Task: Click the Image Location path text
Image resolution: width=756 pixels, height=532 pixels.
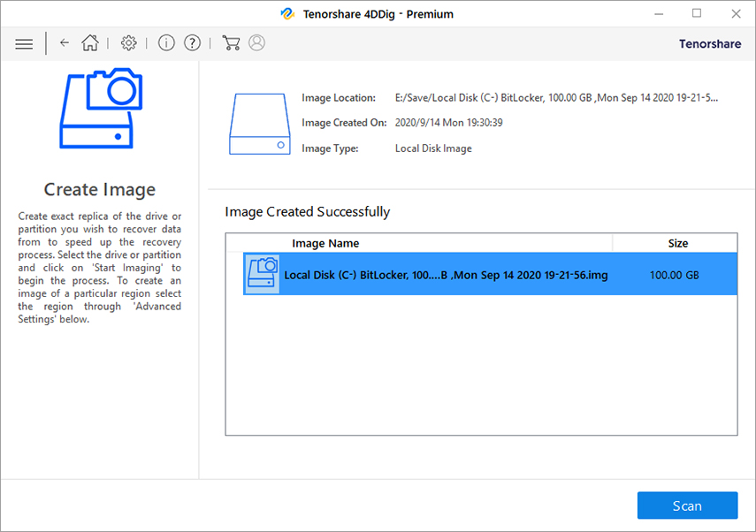Action: [556, 98]
